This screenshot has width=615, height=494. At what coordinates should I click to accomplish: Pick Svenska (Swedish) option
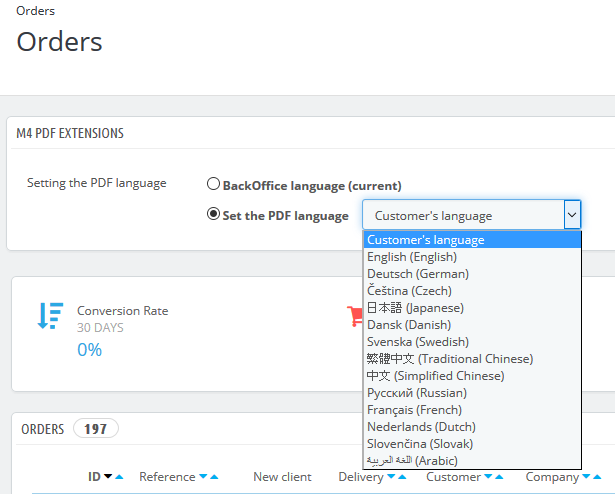(472, 342)
